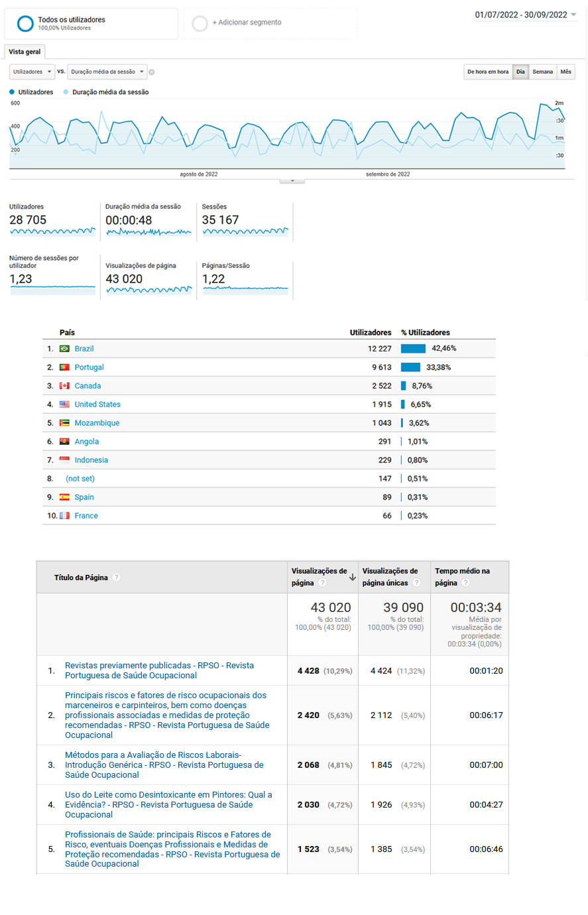
Task: Click the Todos os utilizadores segment circle icon
Action: click(25, 24)
